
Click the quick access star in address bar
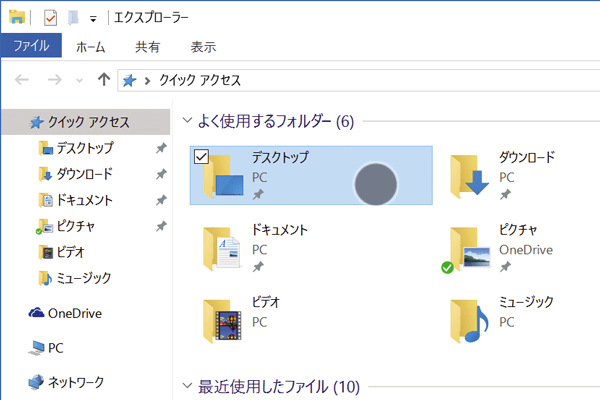(129, 80)
